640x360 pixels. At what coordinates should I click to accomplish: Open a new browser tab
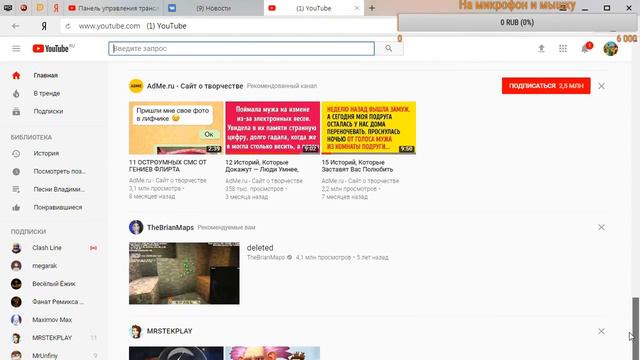coord(372,8)
